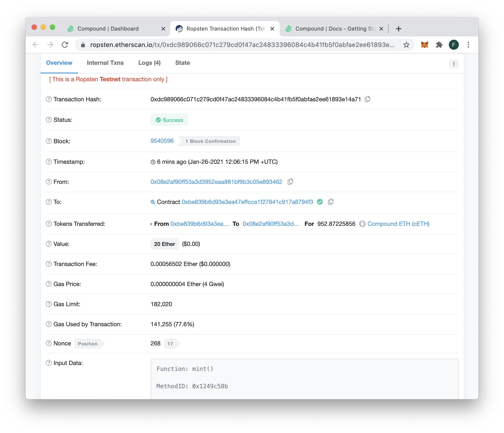Click the token amount 952.87225856
Screen dimensions: 504x433
coord(336,224)
